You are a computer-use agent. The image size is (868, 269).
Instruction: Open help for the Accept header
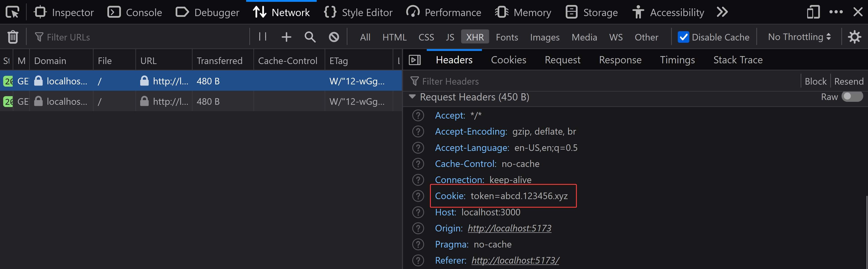[418, 115]
